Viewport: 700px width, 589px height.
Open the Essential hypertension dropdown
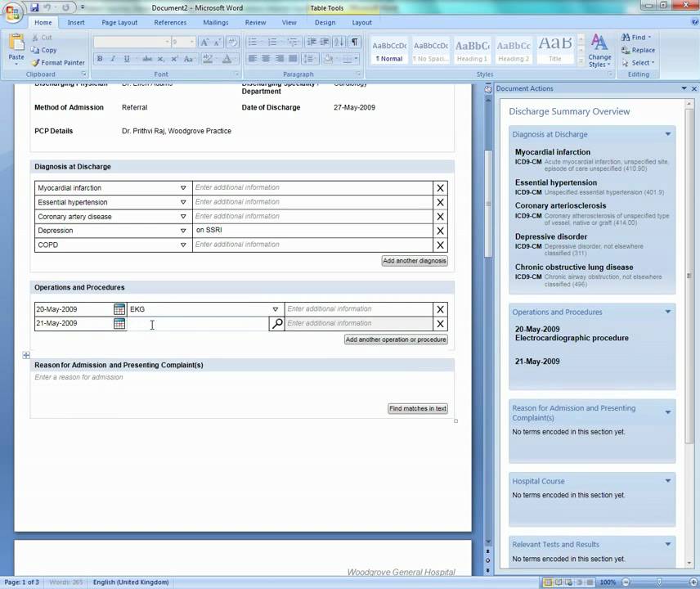tap(183, 202)
